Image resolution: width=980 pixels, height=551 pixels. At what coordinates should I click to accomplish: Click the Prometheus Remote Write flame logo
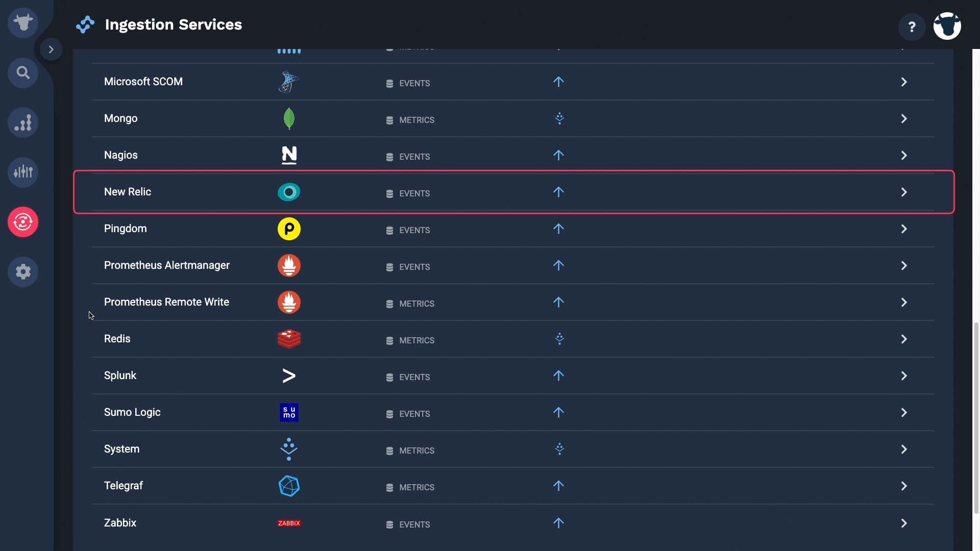289,302
